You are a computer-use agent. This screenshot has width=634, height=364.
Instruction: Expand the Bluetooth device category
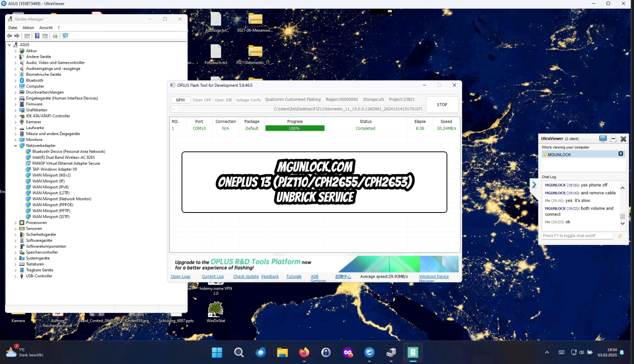point(15,80)
